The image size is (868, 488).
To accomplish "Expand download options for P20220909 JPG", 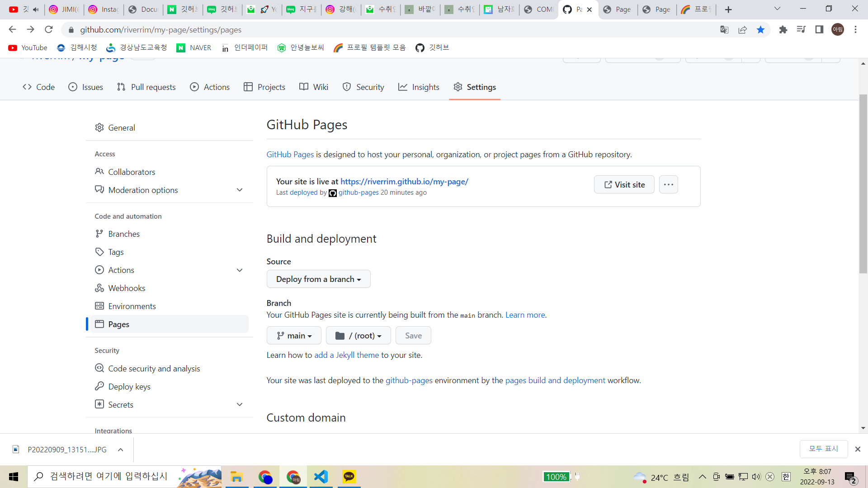I will click(x=120, y=449).
